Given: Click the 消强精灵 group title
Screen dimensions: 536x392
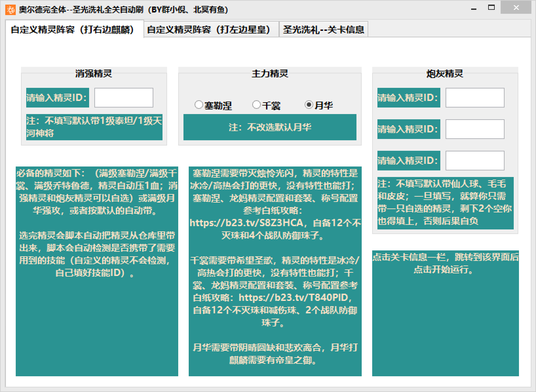Looking at the screenshot, I should click(94, 73).
